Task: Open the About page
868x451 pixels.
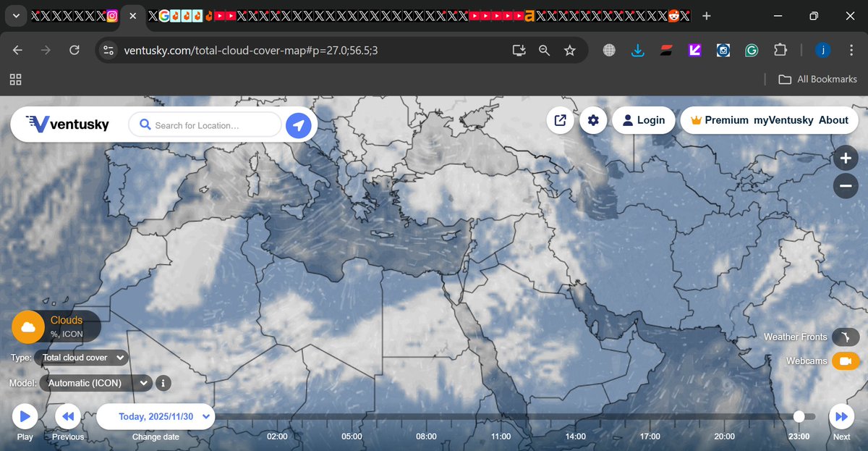Action: (x=833, y=120)
